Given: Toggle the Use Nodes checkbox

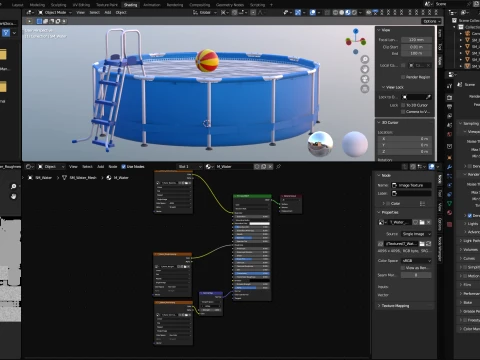Looking at the screenshot, I should click(x=124, y=166).
